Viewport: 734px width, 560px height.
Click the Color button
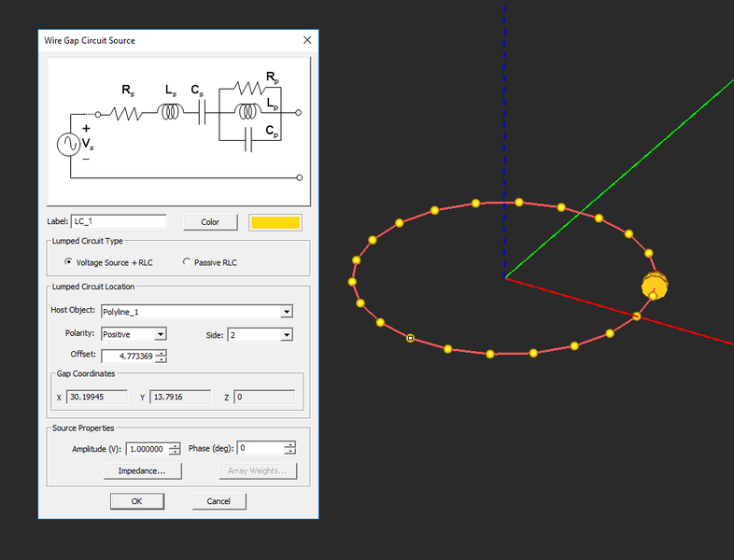tap(210, 222)
